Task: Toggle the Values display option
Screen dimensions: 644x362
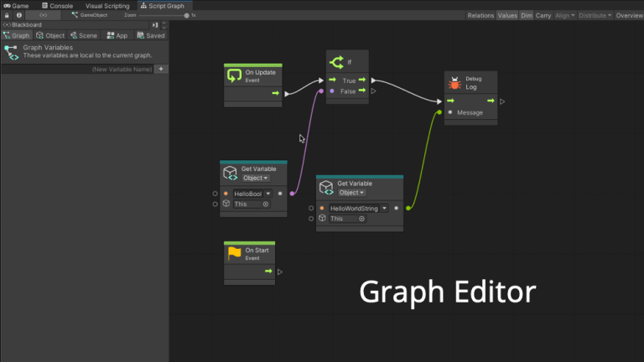Action: (x=507, y=15)
